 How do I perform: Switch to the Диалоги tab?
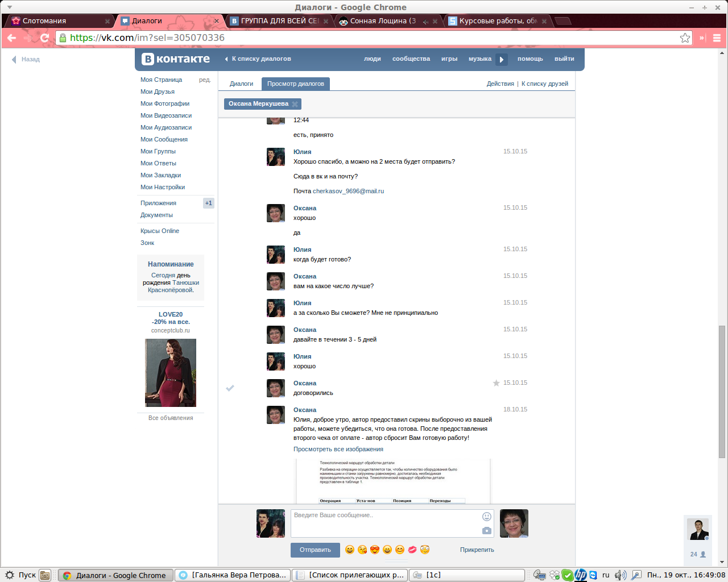pos(241,84)
